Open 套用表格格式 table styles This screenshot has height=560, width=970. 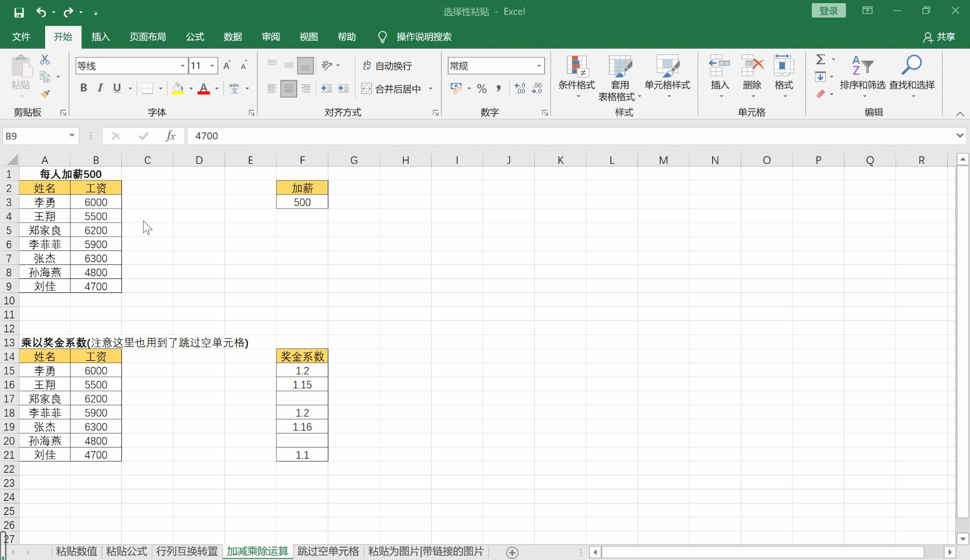620,78
